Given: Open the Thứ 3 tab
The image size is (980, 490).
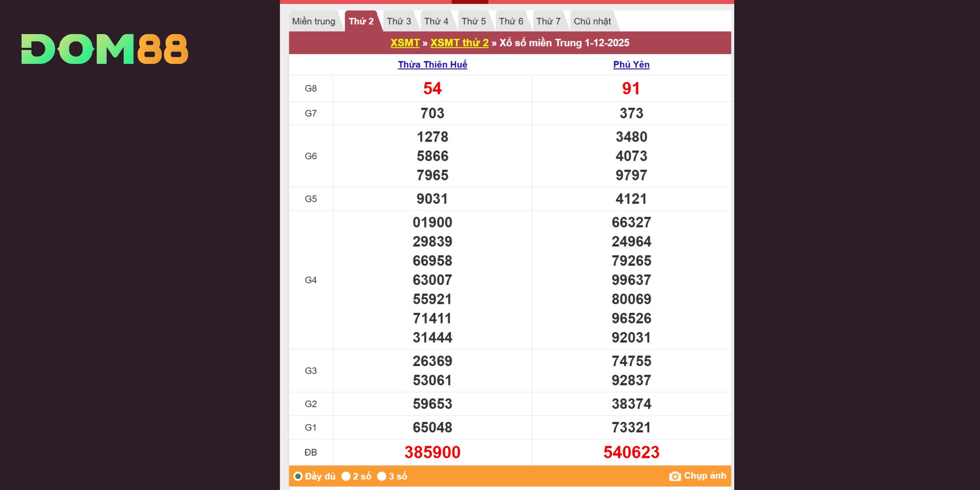Looking at the screenshot, I should pyautogui.click(x=399, y=22).
